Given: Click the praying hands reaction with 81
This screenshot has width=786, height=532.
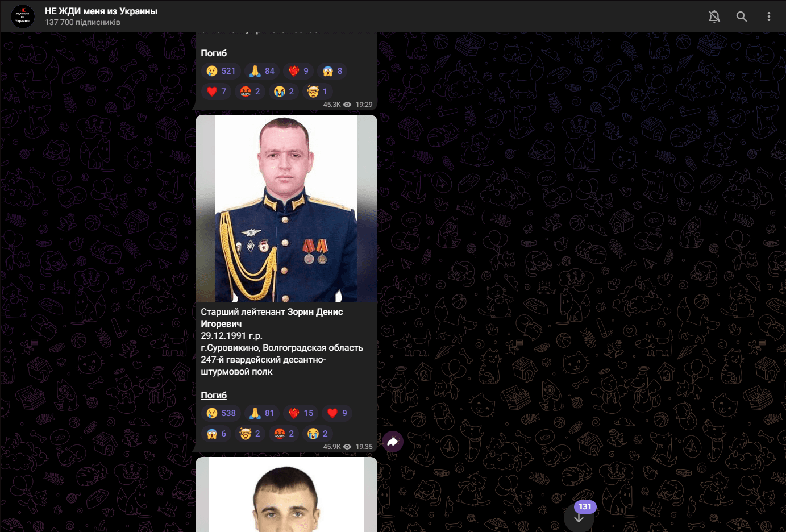Looking at the screenshot, I should (x=262, y=413).
